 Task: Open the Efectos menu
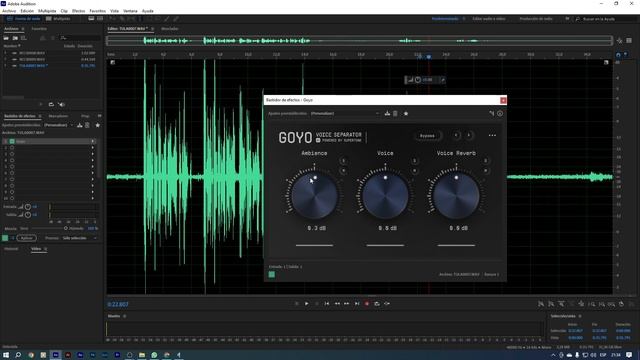click(x=78, y=11)
